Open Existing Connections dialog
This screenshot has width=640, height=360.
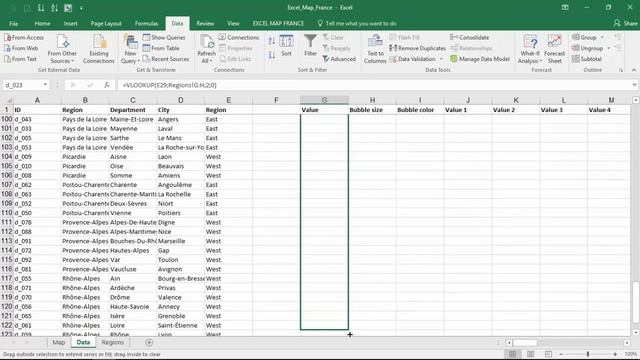[x=99, y=49]
